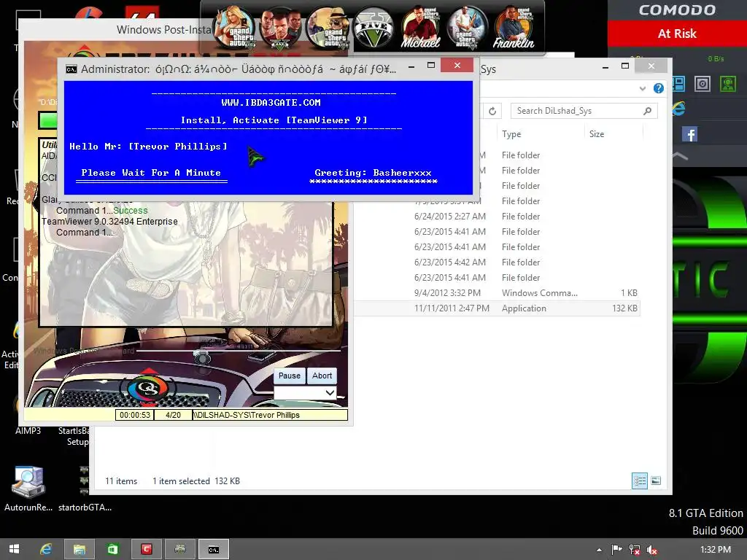
Task: Open Explorer help question mark icon
Action: 659,88
